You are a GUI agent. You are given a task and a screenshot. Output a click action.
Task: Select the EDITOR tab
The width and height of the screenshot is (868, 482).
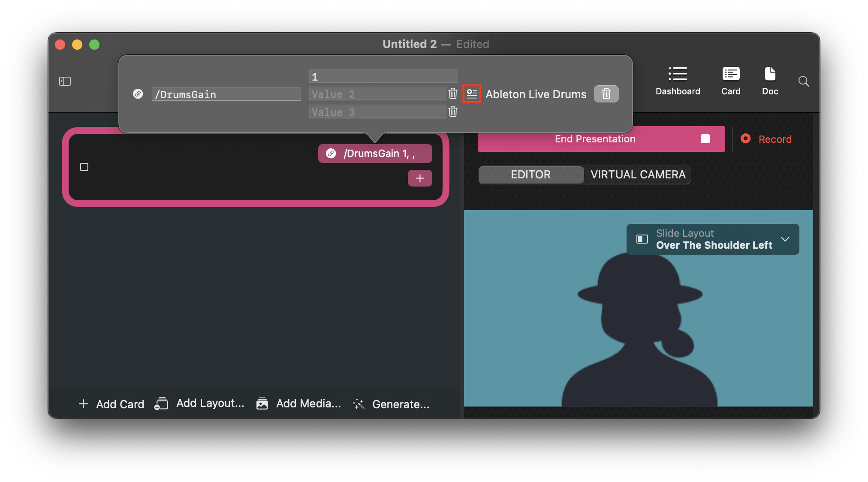pyautogui.click(x=530, y=175)
